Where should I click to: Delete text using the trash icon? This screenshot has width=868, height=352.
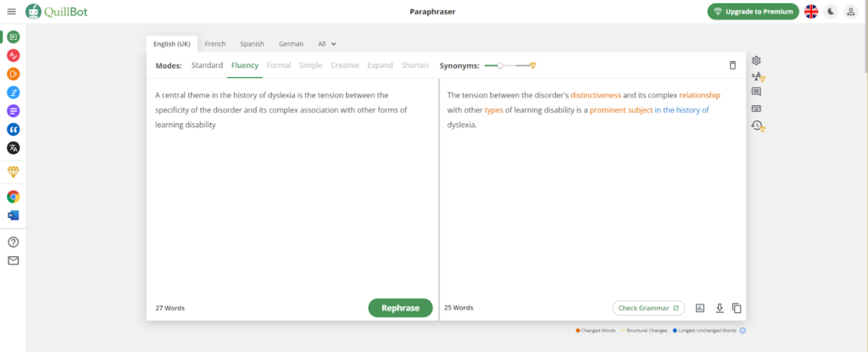(732, 65)
